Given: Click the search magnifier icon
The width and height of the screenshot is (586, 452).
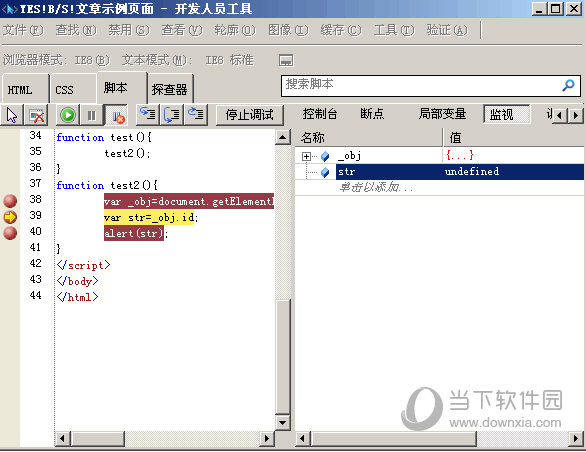Looking at the screenshot, I should 568,86.
